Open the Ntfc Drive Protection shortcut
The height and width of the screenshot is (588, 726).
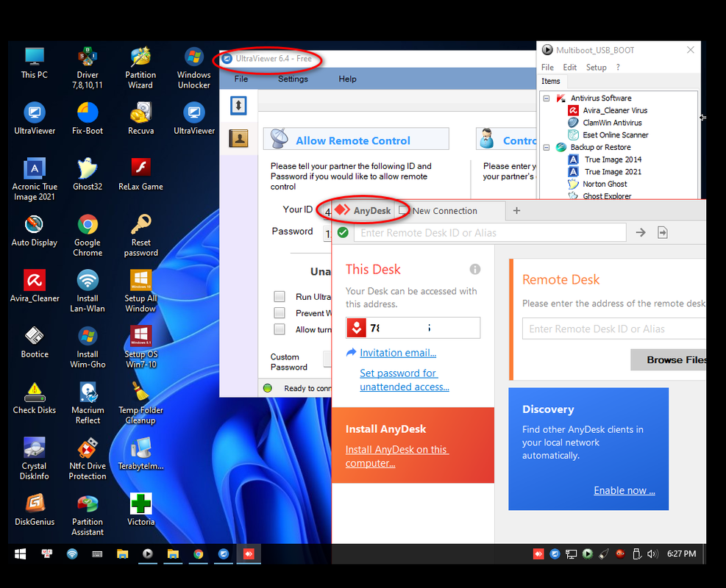pyautogui.click(x=88, y=459)
